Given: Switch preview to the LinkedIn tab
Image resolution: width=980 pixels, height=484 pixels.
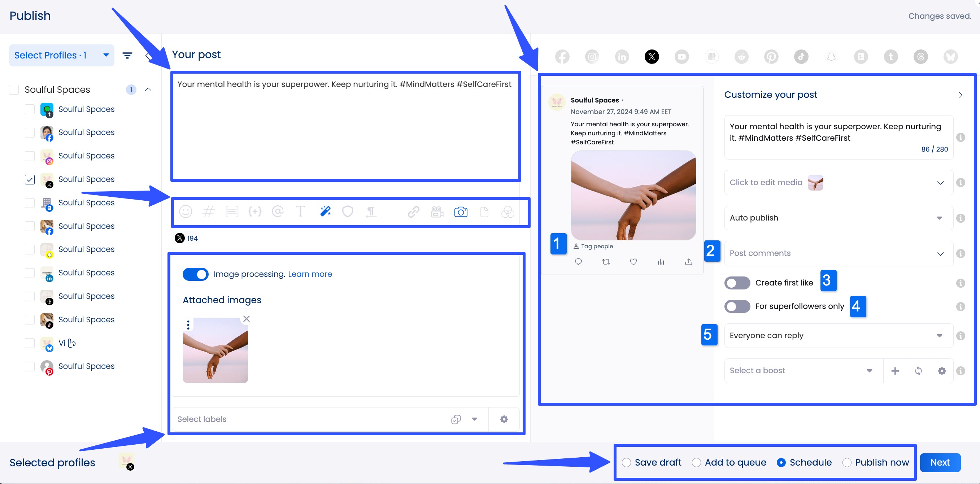Looking at the screenshot, I should point(622,56).
